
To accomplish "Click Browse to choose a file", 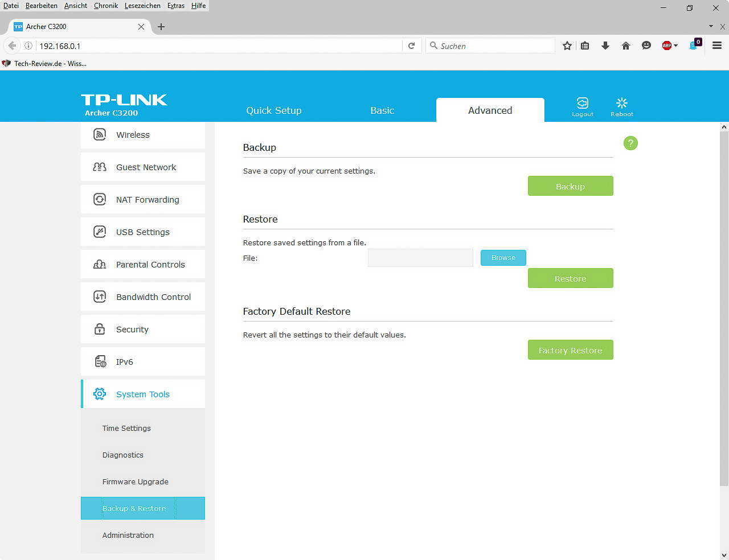I will click(503, 258).
